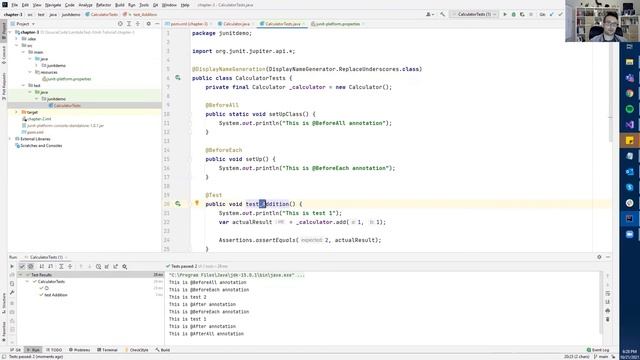640x360 pixels.
Task: Open Visual Studio from Windows taskbar
Action: [629, 124]
